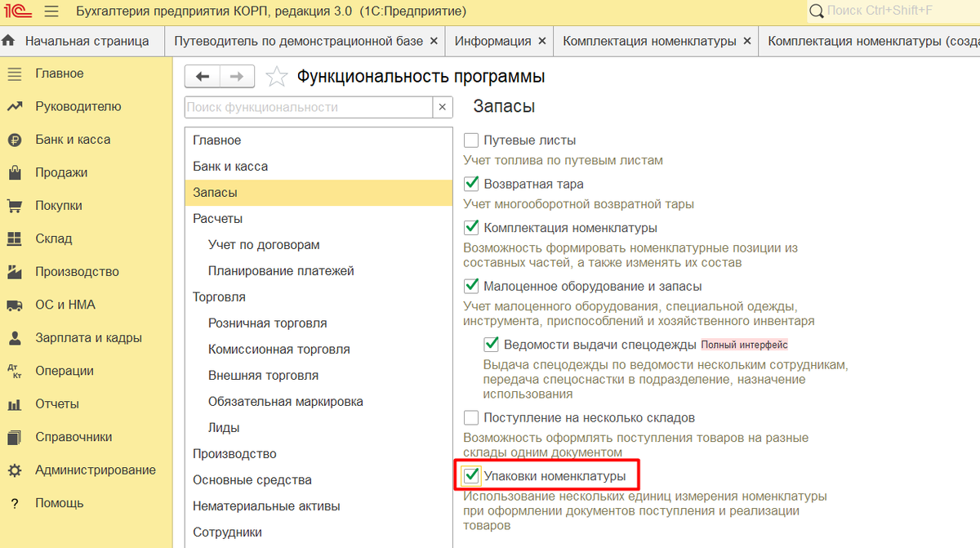Open Операции Дт/Кт icon in sidebar
The height and width of the screenshot is (548, 980).
[14, 371]
